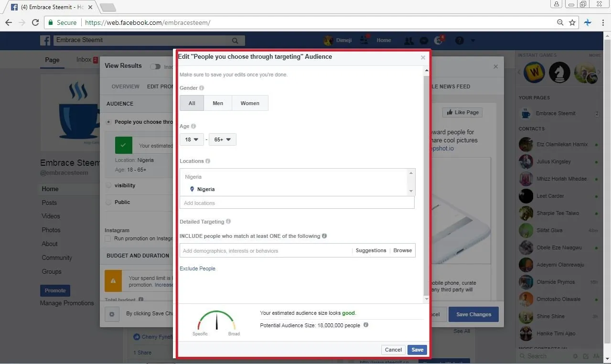
Task: Open the maximum age 65+ dropdown
Action: [x=223, y=139]
